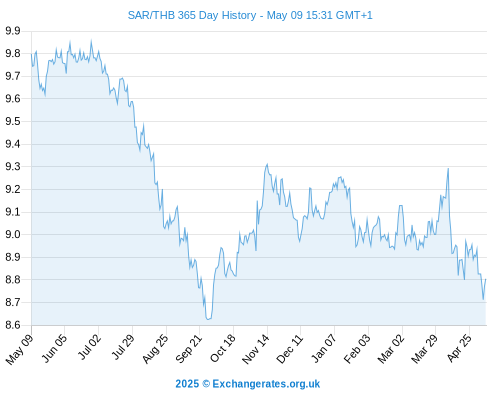Select the Dec 11 date label
The image size is (495, 400).
pyautogui.click(x=290, y=349)
